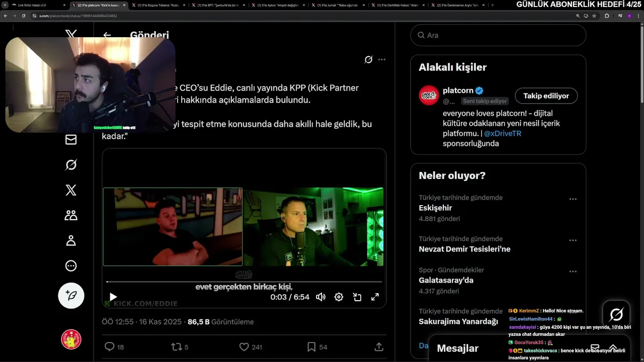Open X home logo in sidebar
Screen dimensions: 644x362
coord(71,34)
